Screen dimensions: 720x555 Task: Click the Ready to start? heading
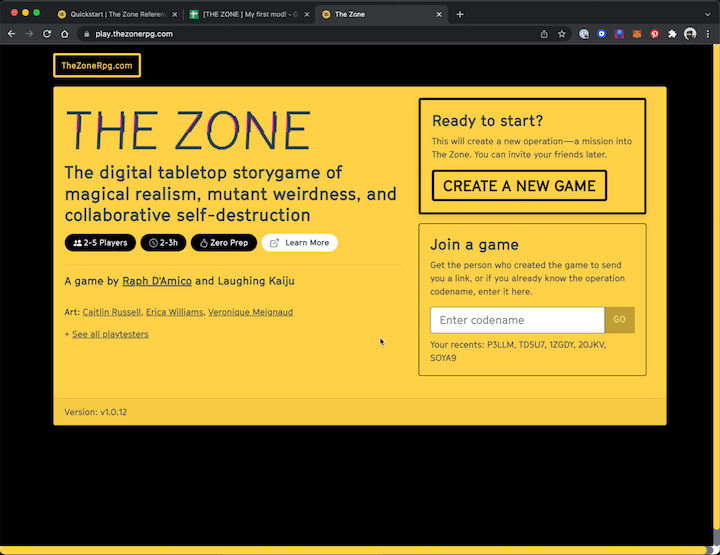tap(488, 121)
